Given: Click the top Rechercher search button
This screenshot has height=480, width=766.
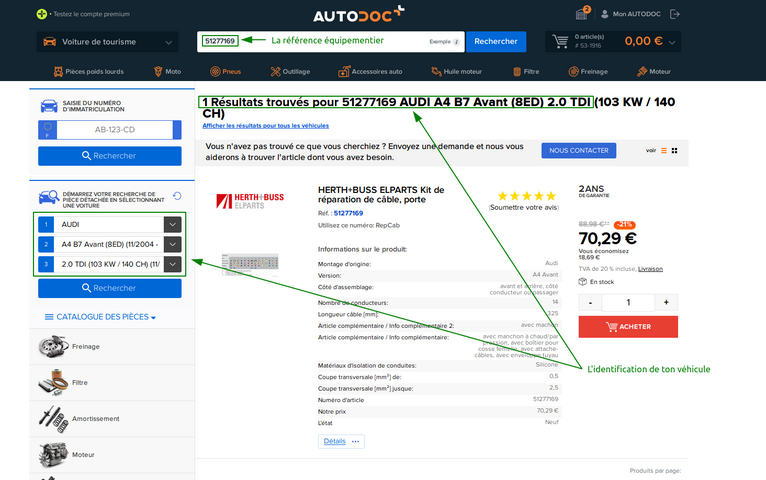Looking at the screenshot, I should click(x=496, y=42).
